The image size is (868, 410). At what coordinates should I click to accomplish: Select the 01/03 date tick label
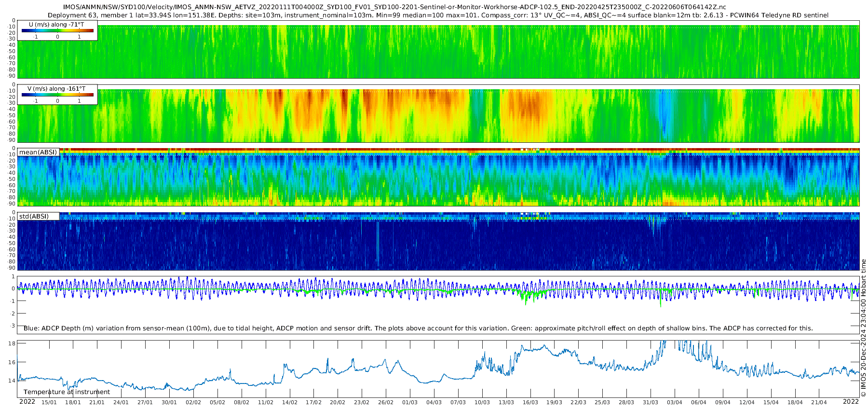click(410, 402)
